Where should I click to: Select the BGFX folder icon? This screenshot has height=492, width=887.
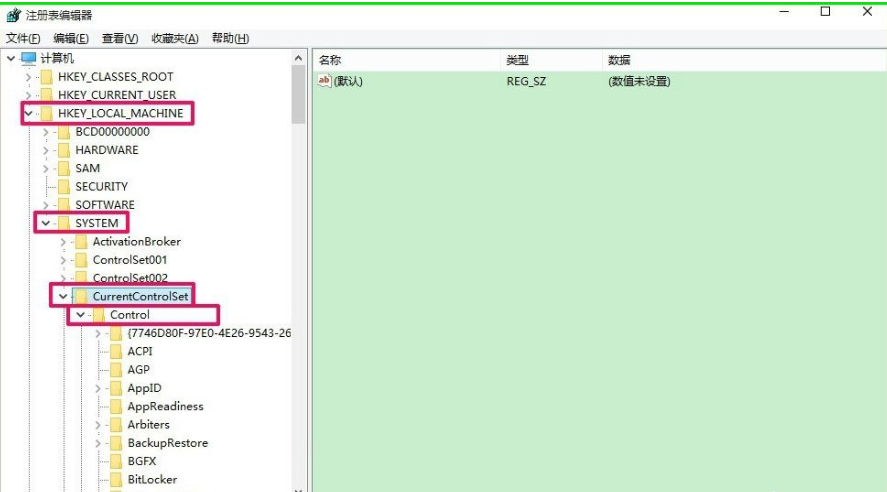click(x=116, y=462)
